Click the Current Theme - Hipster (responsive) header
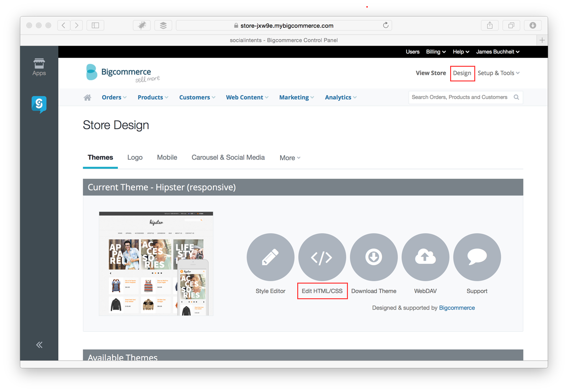Viewport: 568px width, 392px height. pyautogui.click(x=303, y=187)
